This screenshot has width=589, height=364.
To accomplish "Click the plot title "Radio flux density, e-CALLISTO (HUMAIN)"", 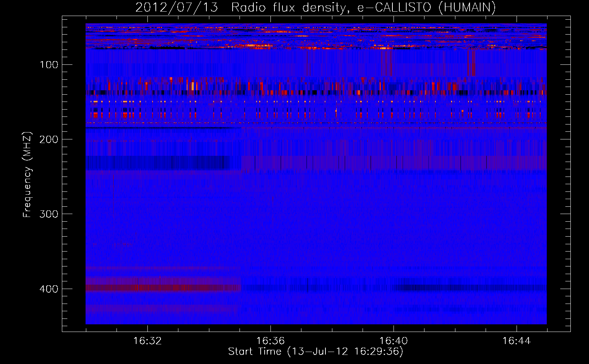I will pos(363,7).
